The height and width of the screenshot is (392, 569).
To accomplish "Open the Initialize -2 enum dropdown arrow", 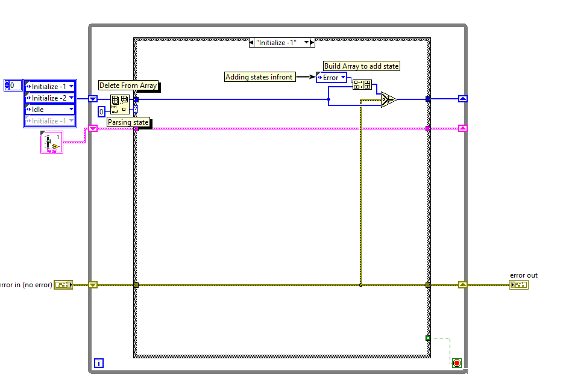I will click(71, 98).
